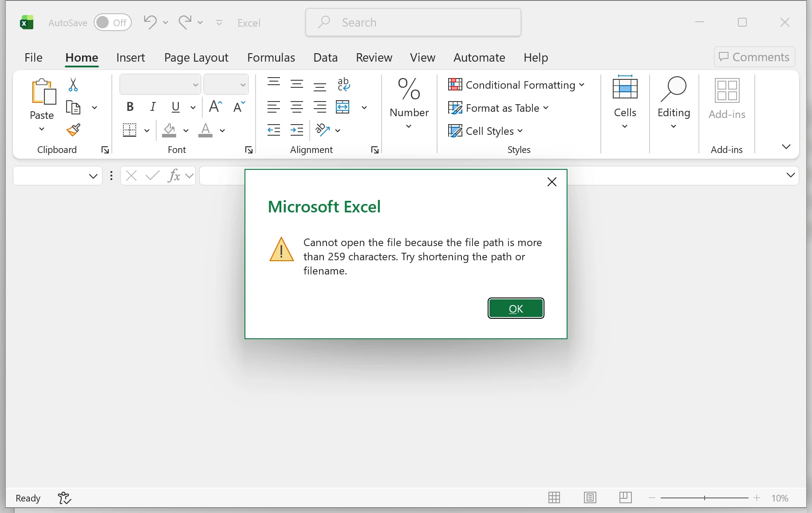Click the Search input field
The image size is (812, 513).
413,22
